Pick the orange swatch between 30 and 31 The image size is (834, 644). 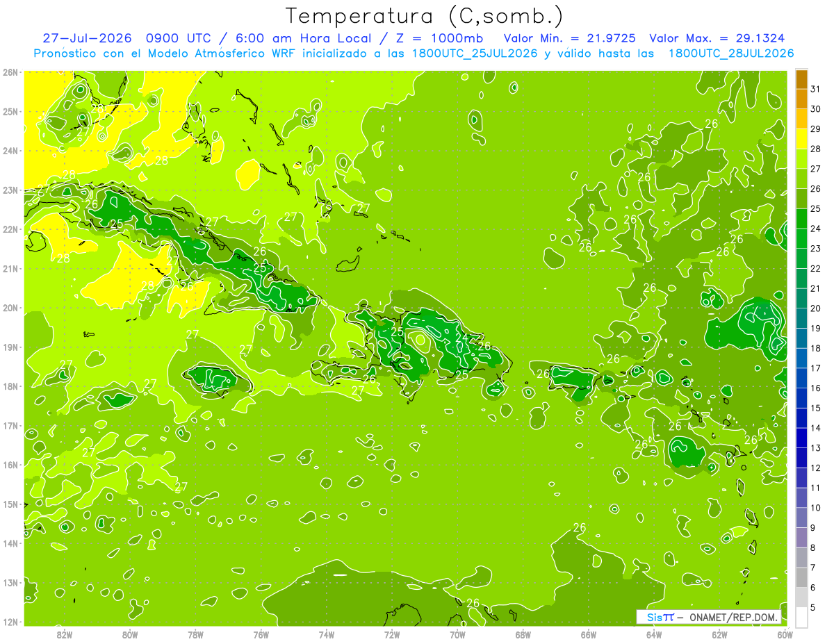[x=801, y=99]
